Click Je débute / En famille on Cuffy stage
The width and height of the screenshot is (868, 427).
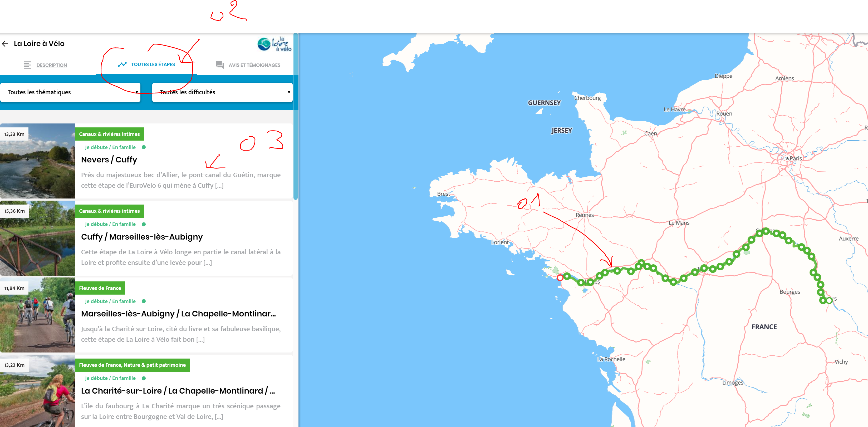110,224
